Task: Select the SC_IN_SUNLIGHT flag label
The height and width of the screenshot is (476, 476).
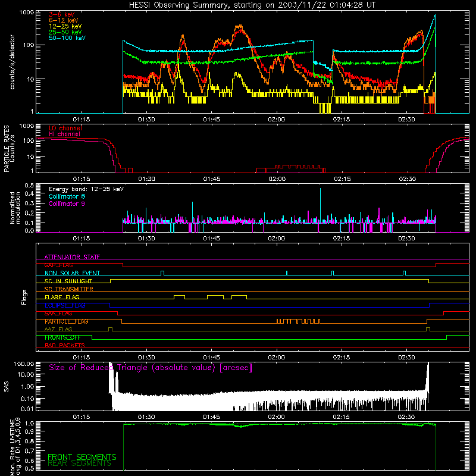Action: pyautogui.click(x=68, y=281)
